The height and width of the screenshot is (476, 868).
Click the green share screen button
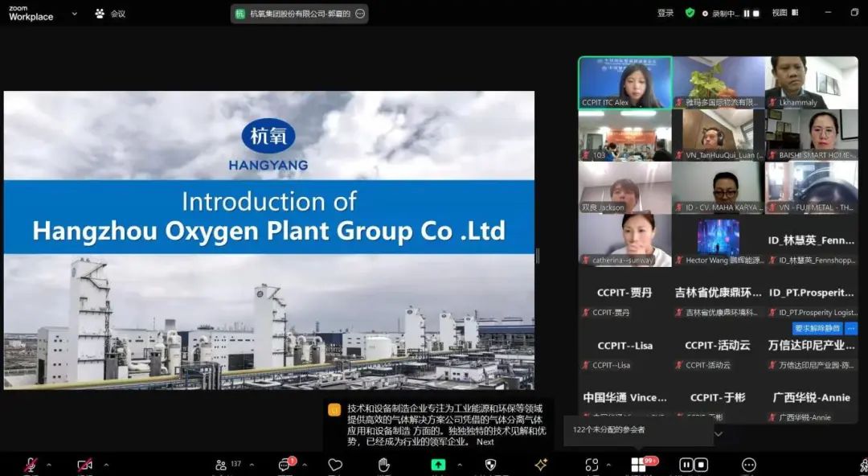[438, 465]
